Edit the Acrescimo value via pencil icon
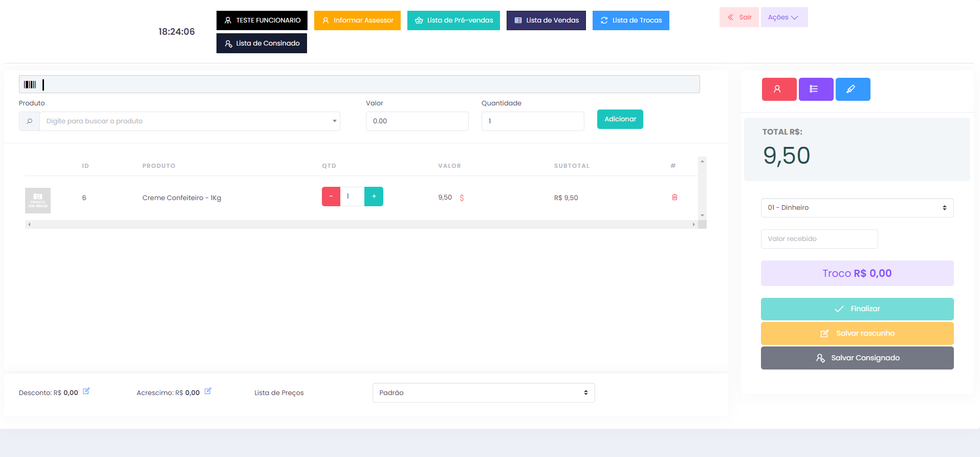The width and height of the screenshot is (980, 457). (208, 391)
